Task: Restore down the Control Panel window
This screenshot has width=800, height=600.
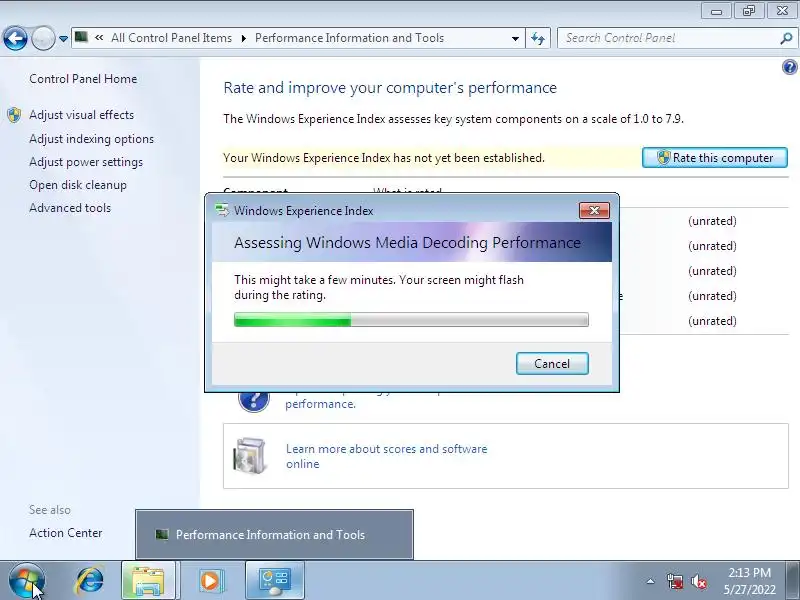Action: point(749,11)
